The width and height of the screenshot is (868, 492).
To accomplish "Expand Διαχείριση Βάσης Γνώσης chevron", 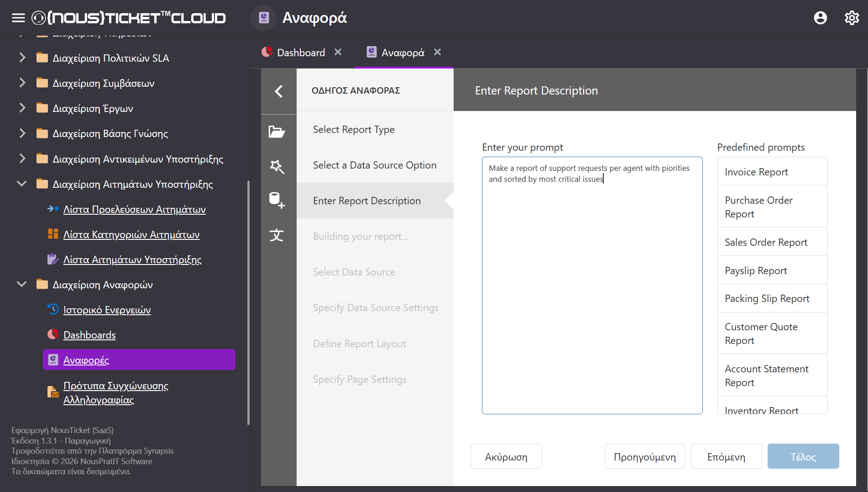I will (x=22, y=133).
